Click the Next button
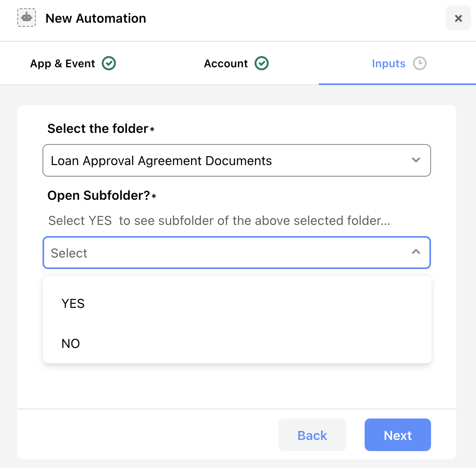This screenshot has height=468, width=476. point(398,435)
